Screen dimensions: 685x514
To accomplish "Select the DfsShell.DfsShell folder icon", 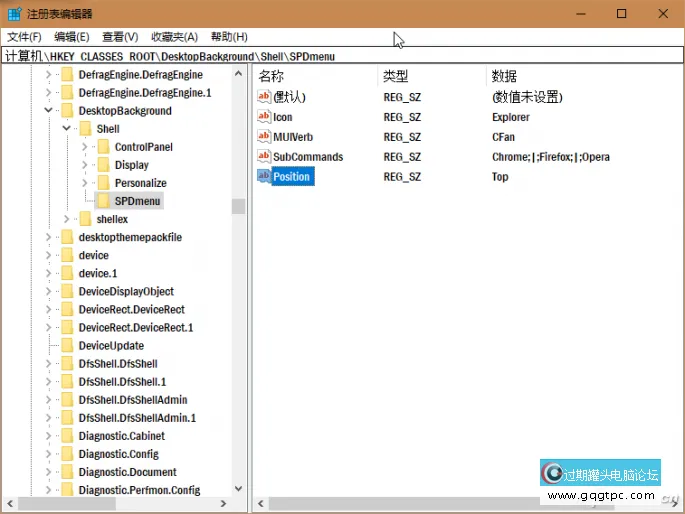I will [67, 364].
